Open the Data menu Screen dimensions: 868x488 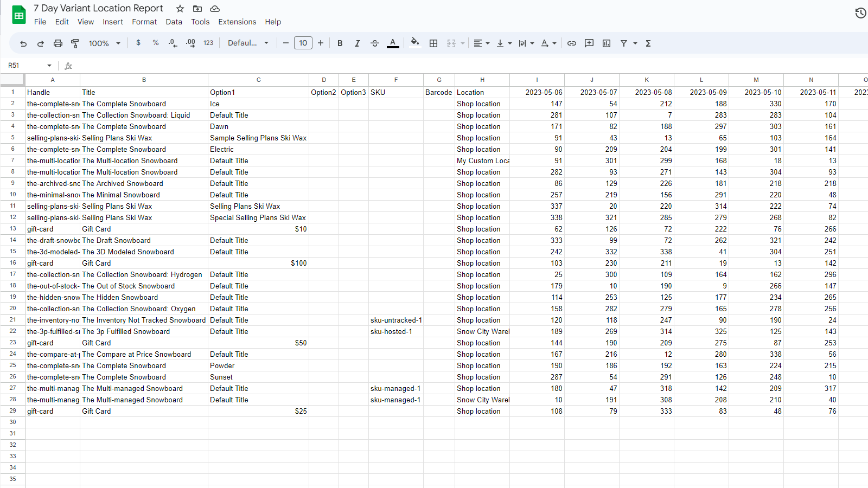pos(174,22)
